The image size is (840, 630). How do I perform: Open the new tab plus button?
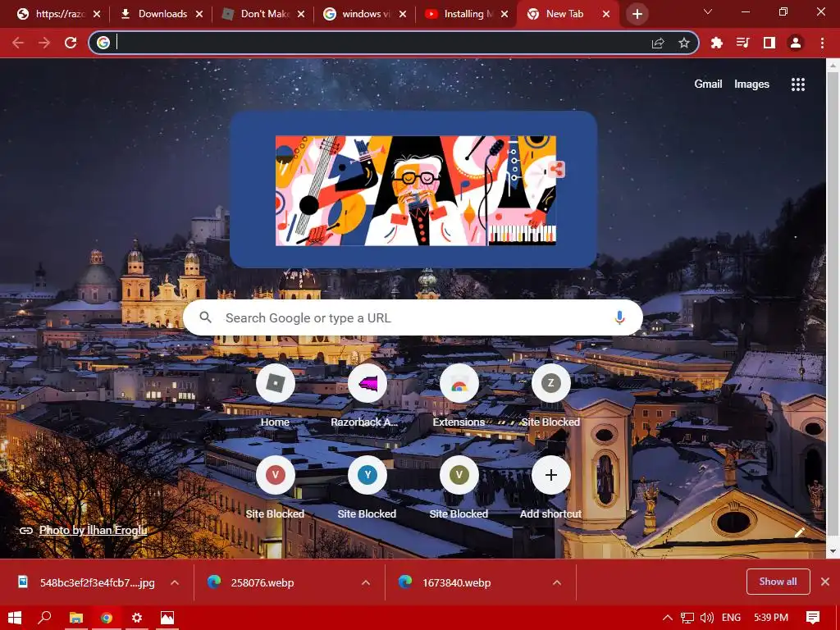637,14
